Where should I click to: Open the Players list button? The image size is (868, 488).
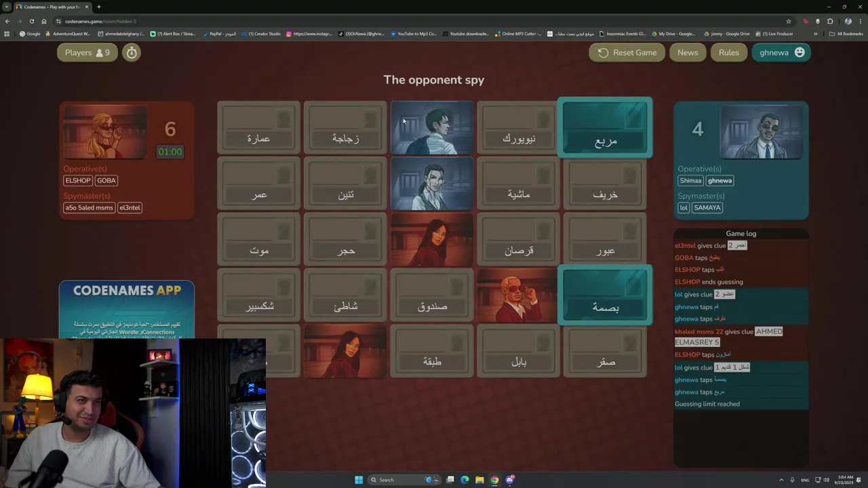point(87,52)
